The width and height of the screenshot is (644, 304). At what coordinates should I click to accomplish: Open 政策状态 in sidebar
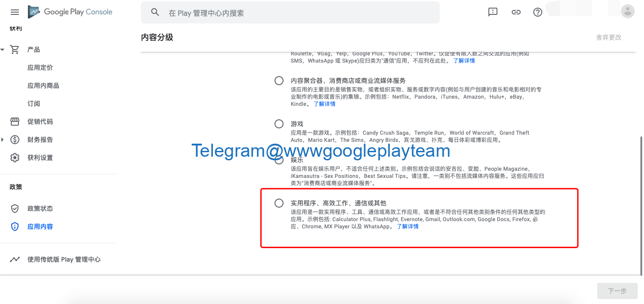(x=40, y=209)
